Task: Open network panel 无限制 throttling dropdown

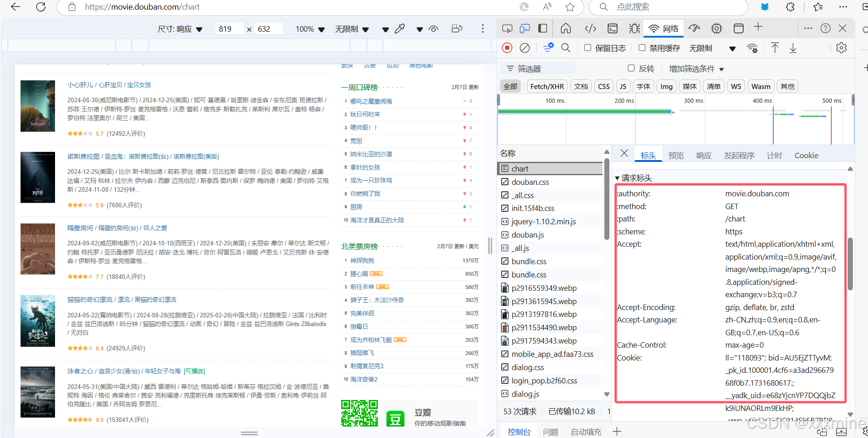Action: pyautogui.click(x=712, y=48)
